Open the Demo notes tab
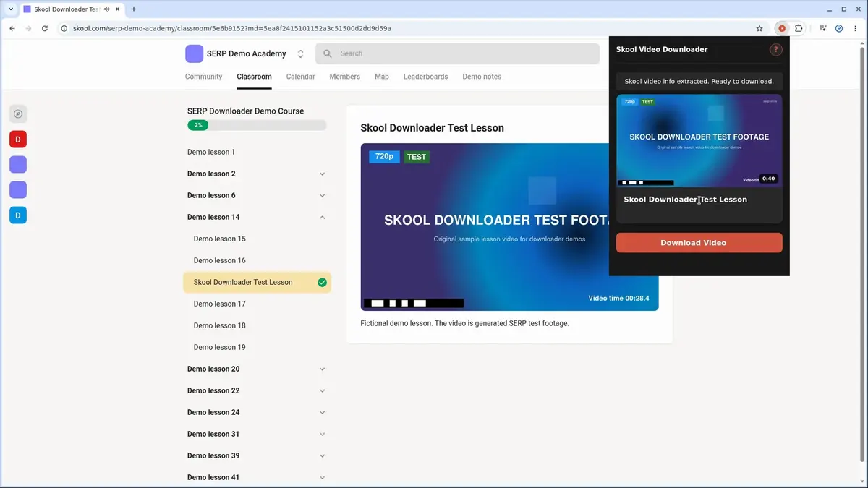 (x=482, y=77)
